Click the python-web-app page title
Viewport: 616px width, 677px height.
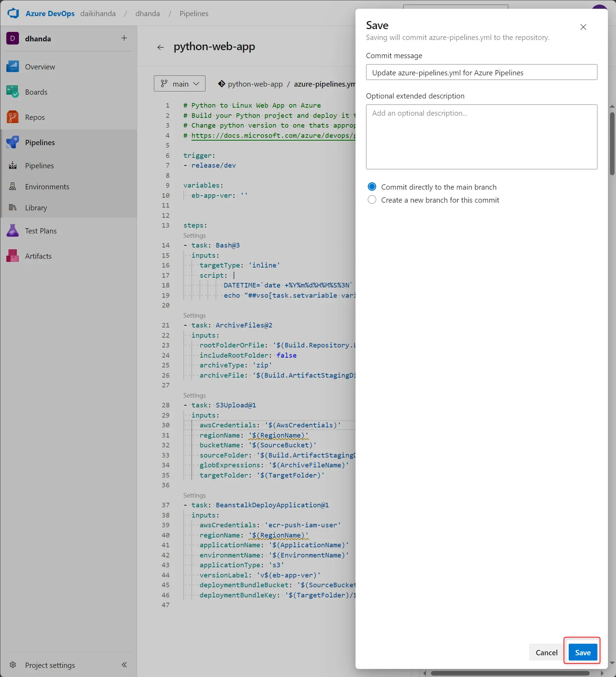click(x=214, y=46)
